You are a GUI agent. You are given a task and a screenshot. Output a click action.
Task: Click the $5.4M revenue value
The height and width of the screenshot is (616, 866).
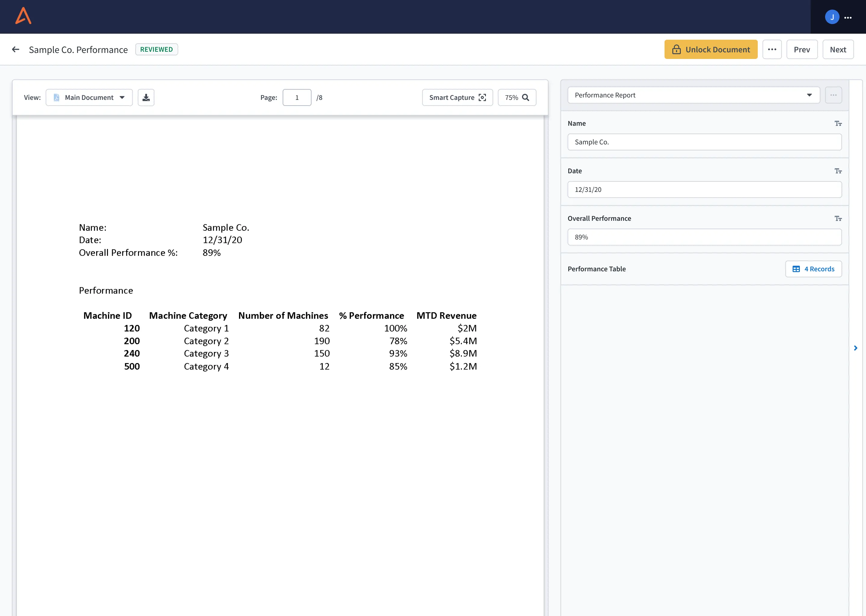(463, 341)
